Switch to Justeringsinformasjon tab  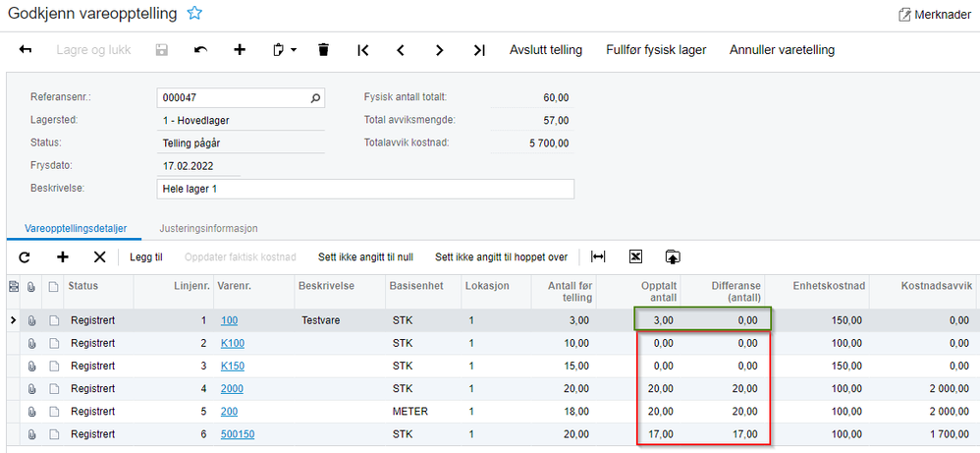click(209, 228)
